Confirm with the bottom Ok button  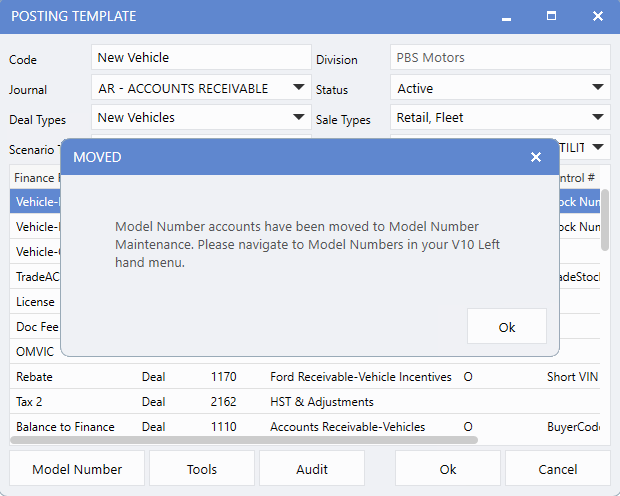pos(447,469)
